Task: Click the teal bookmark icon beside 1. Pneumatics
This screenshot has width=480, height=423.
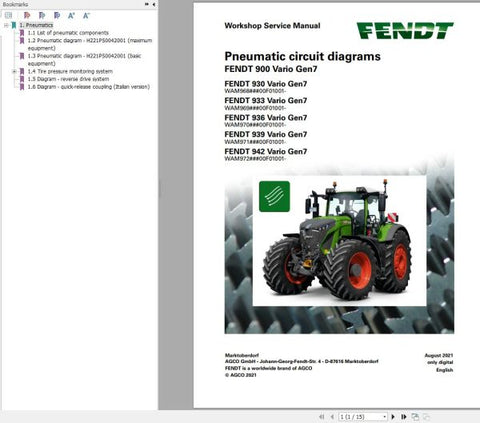Action: [x=14, y=25]
